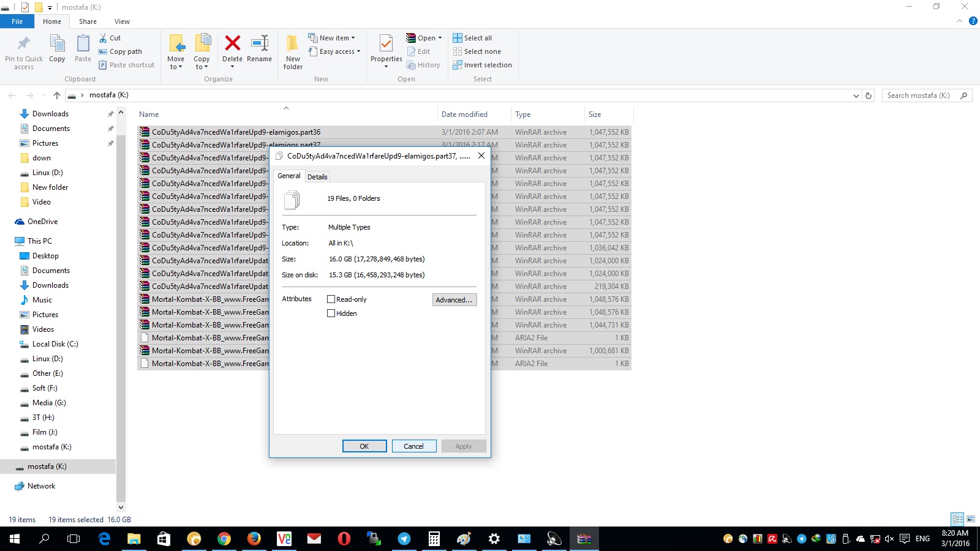980x551 pixels.
Task: Select General tab in properties dialog
Action: tap(289, 176)
